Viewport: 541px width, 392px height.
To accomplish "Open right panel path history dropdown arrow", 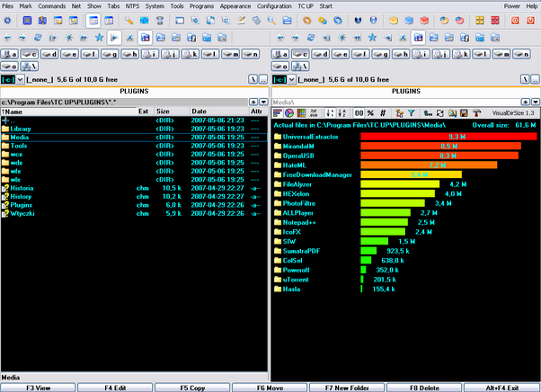I will tap(536, 102).
